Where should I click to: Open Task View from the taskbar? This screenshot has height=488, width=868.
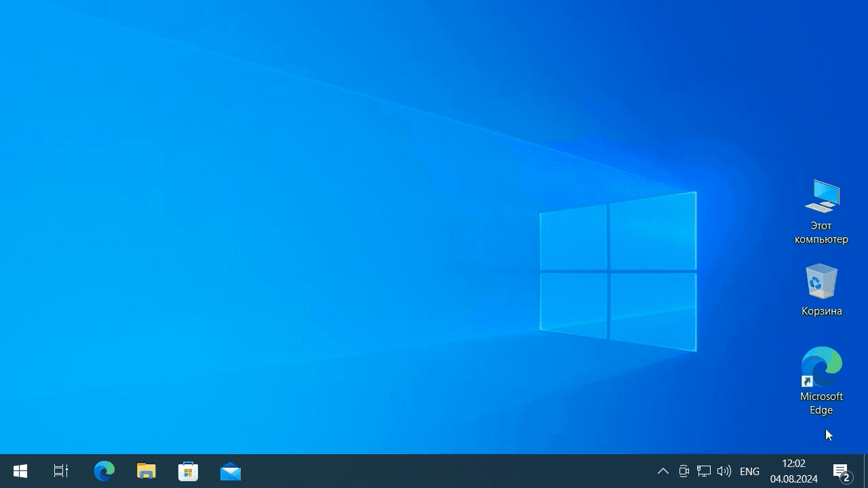(61, 471)
